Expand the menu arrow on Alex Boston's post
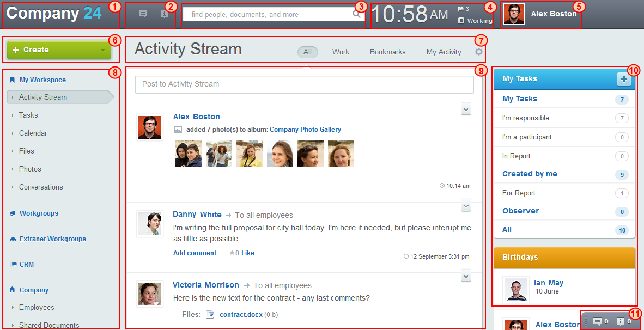 466,109
